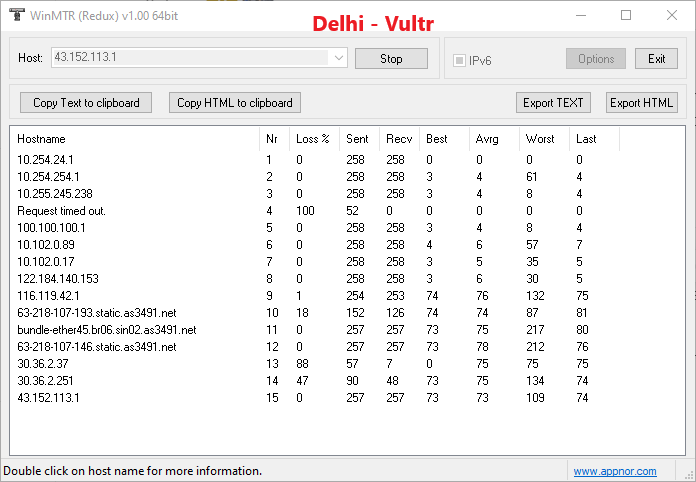This screenshot has width=696, height=482.
Task: Click sent value 152 for hop 10
Action: pos(356,313)
